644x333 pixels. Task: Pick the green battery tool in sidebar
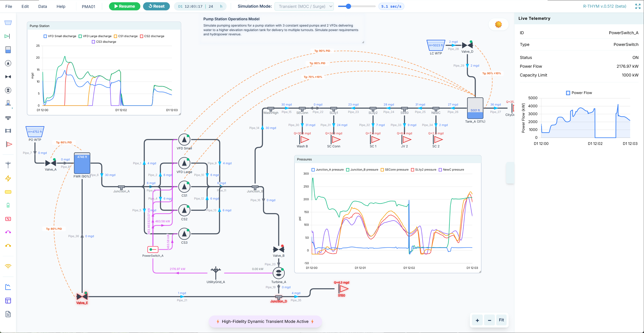(8, 205)
